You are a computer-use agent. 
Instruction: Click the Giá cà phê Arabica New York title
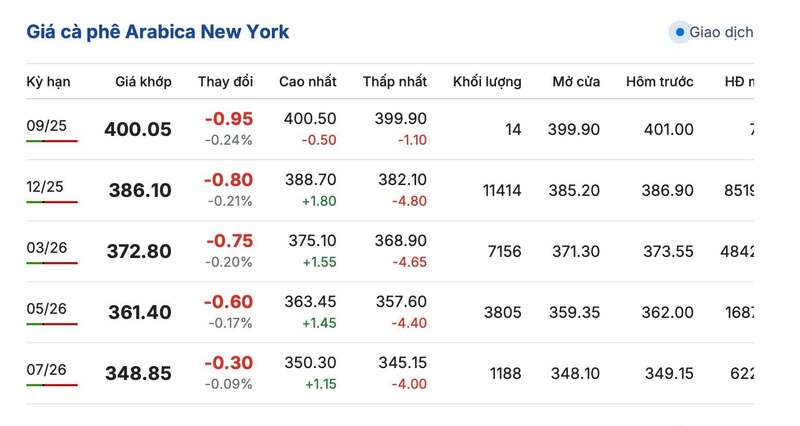(x=158, y=32)
